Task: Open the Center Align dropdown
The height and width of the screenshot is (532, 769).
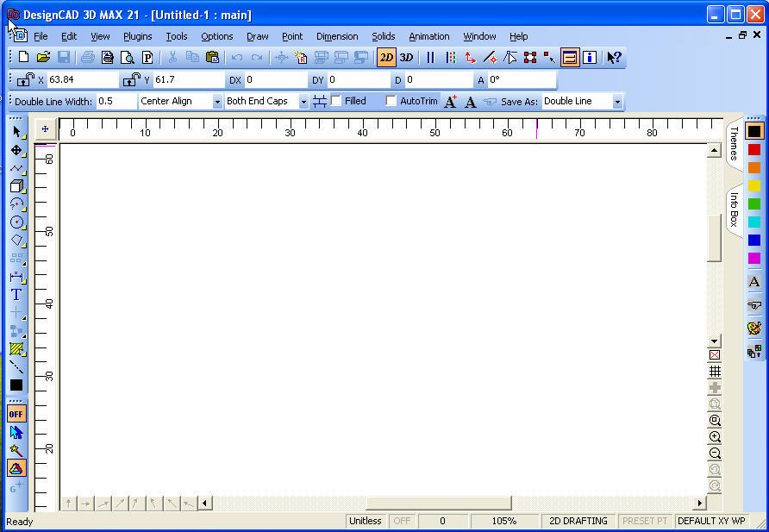Action: tap(217, 102)
